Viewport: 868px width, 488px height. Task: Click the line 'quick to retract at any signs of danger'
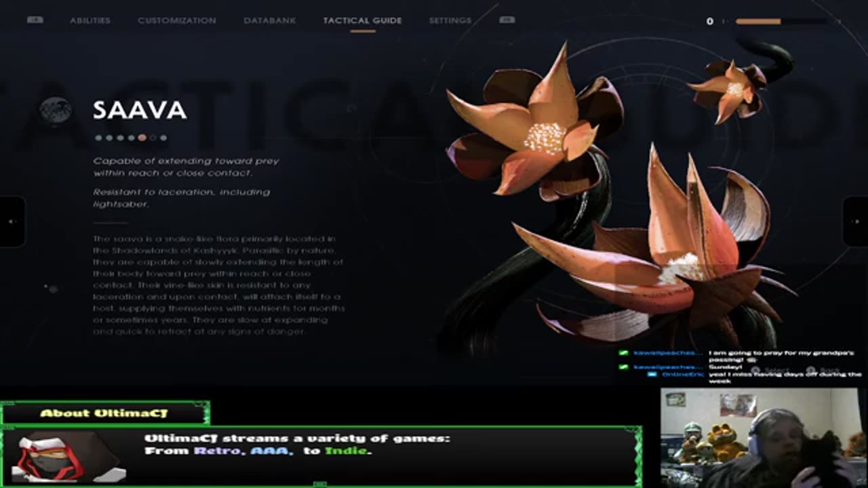tap(199, 331)
